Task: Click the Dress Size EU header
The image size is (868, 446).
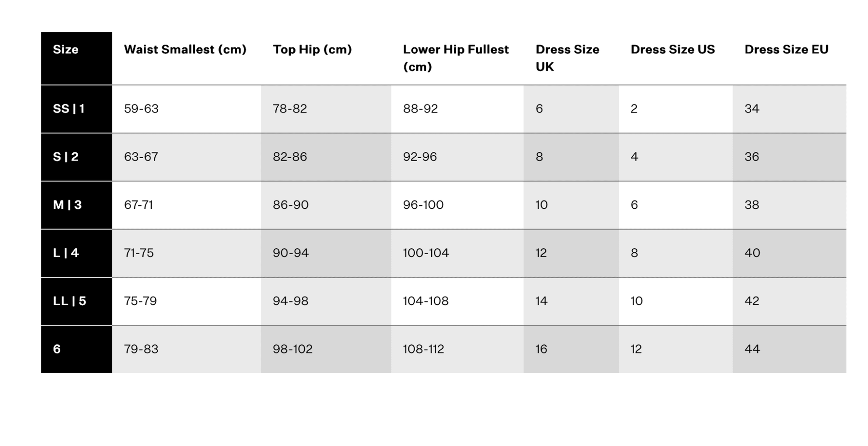Action: click(786, 50)
